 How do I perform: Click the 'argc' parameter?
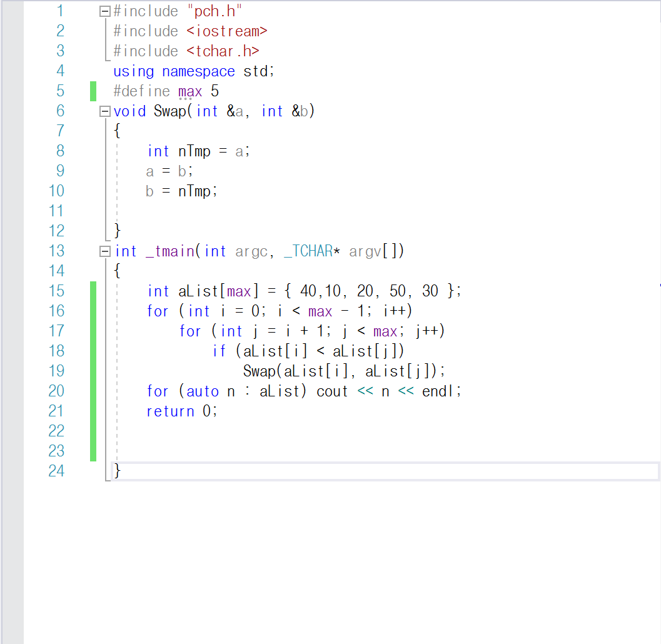pyautogui.click(x=251, y=252)
